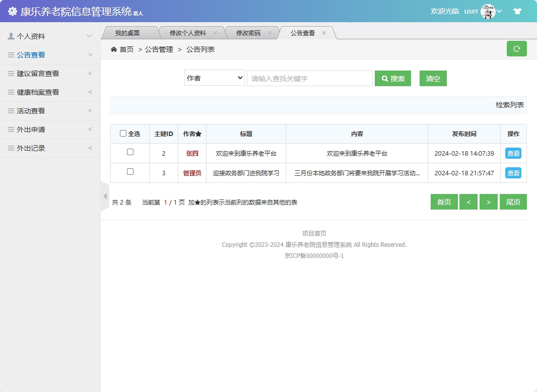Image resolution: width=537 pixels, height=392 pixels.
Task: Click the 清空 clear button
Action: click(x=433, y=78)
